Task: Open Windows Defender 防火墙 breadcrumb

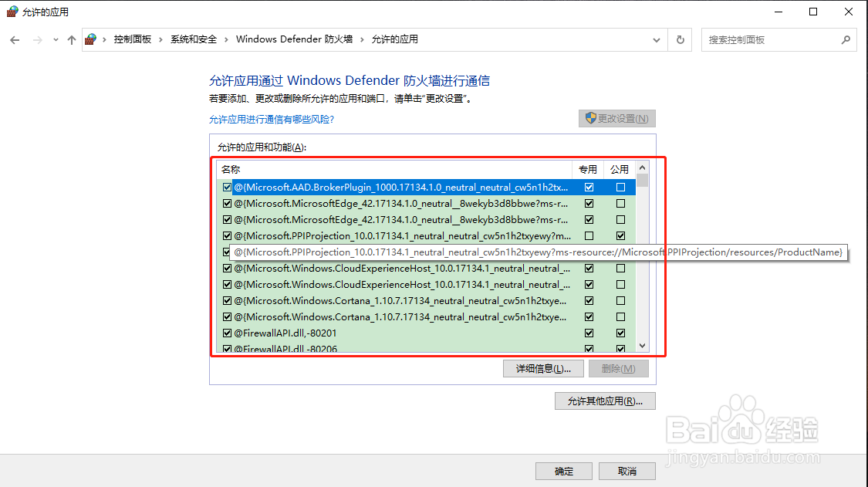Action: [295, 39]
